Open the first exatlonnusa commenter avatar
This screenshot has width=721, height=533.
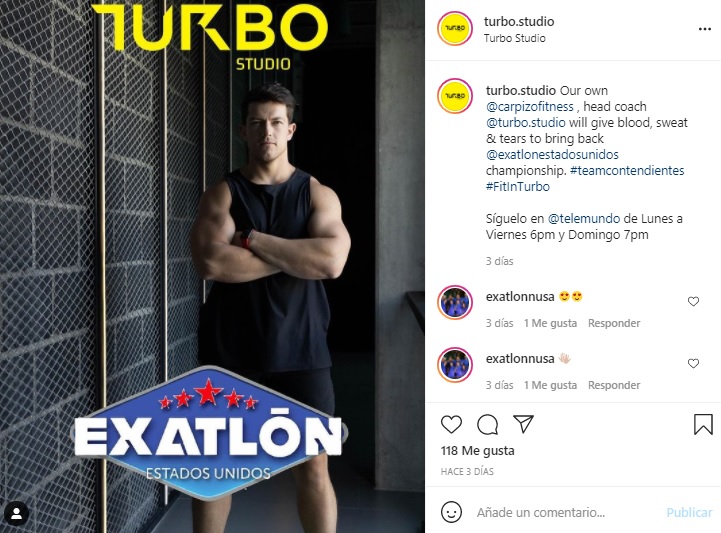[455, 302]
